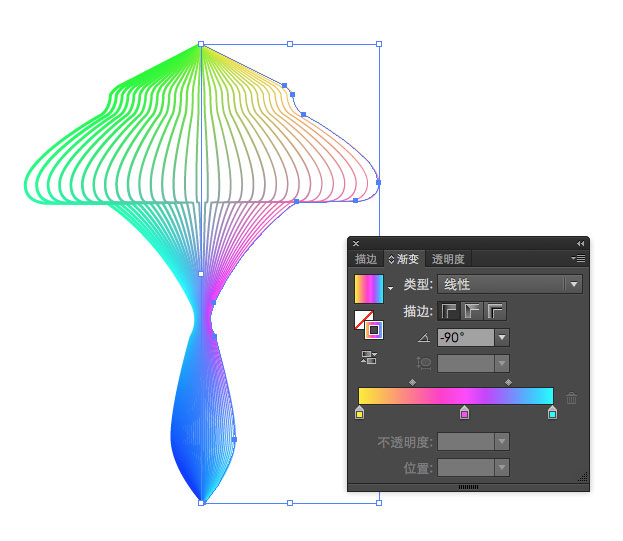This screenshot has width=623, height=541.
Task: Open the gradient panel flyout menu icon
Action: pos(578,259)
